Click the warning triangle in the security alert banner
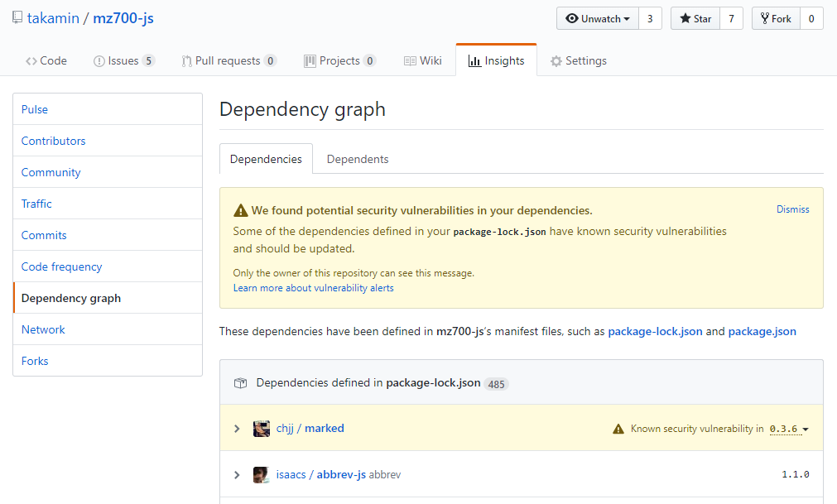837x504 pixels. pyautogui.click(x=241, y=211)
